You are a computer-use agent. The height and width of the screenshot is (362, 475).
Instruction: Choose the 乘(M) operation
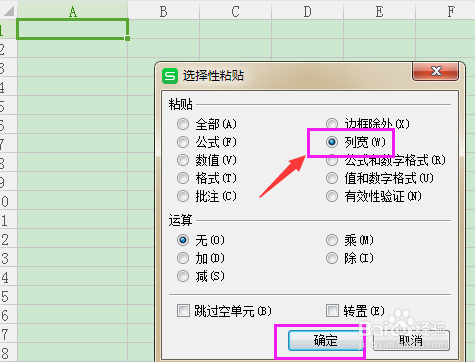point(332,240)
